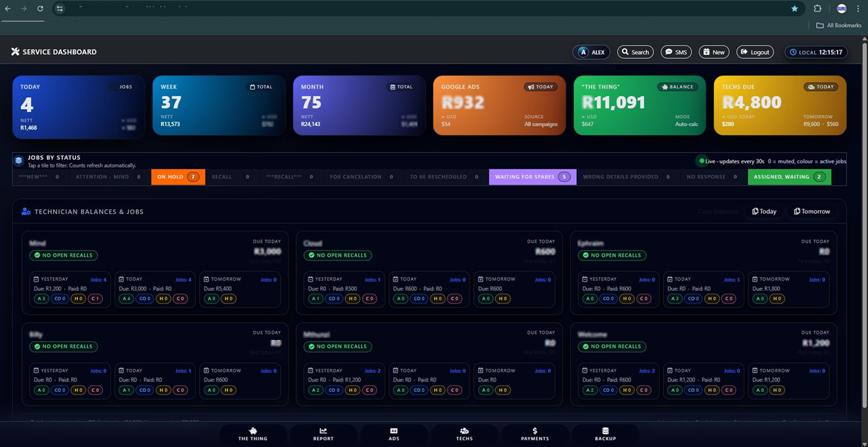868x447 pixels.
Task: Click Due: R1,800 in Ephraim's Tomorrow box
Action: (x=766, y=289)
